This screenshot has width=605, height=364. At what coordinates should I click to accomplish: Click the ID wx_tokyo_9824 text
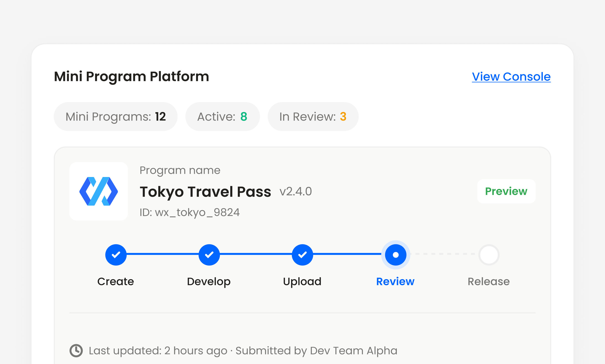click(190, 212)
